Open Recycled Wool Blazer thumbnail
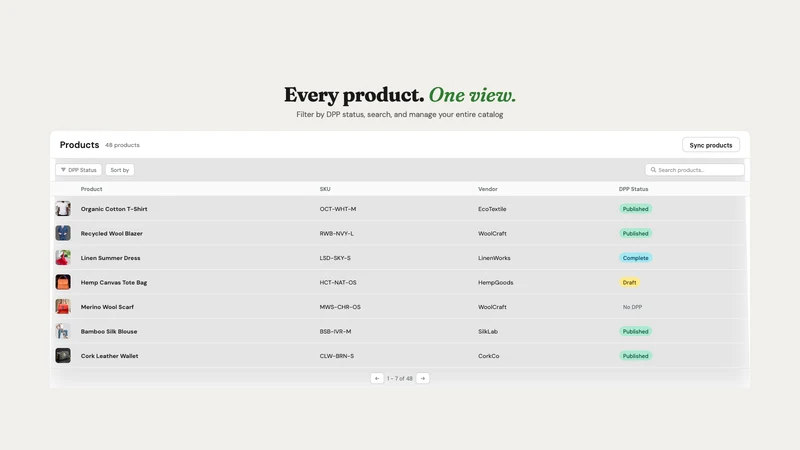This screenshot has height=450, width=800. click(63, 233)
